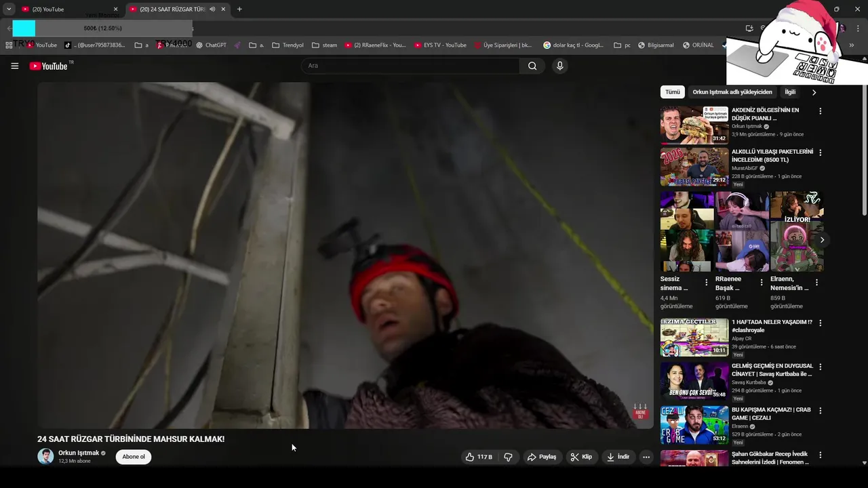Subscribe using the Abone ol button
The height and width of the screenshot is (488, 868).
coord(134,457)
